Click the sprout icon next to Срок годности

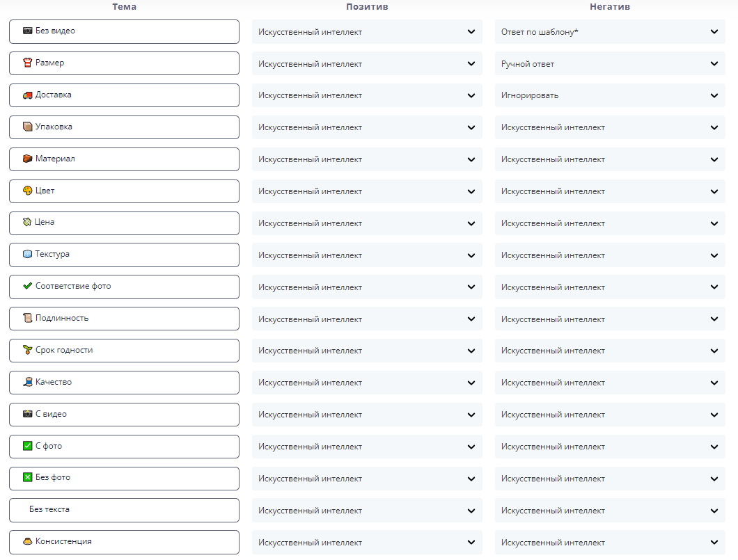coord(27,351)
